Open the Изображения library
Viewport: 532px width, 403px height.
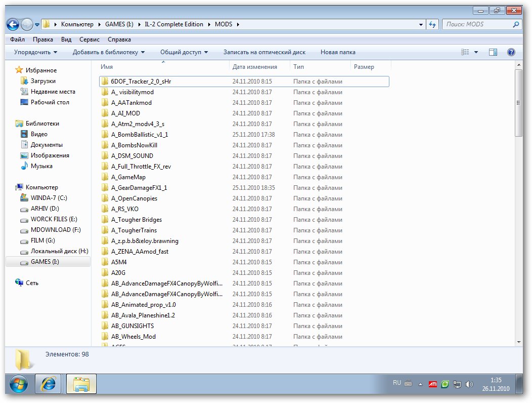click(x=50, y=155)
